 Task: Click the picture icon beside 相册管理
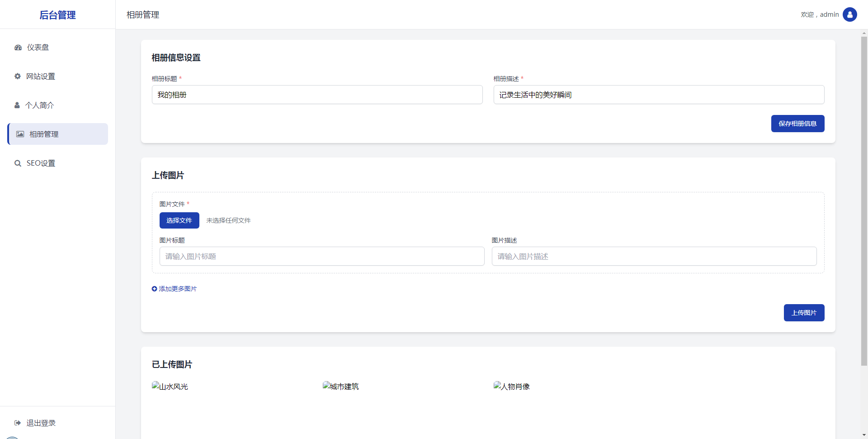pos(20,134)
